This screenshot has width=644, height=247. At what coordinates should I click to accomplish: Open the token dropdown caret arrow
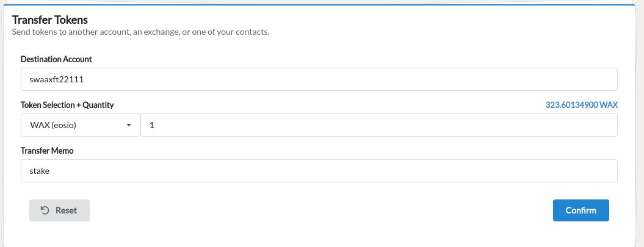[129, 125]
